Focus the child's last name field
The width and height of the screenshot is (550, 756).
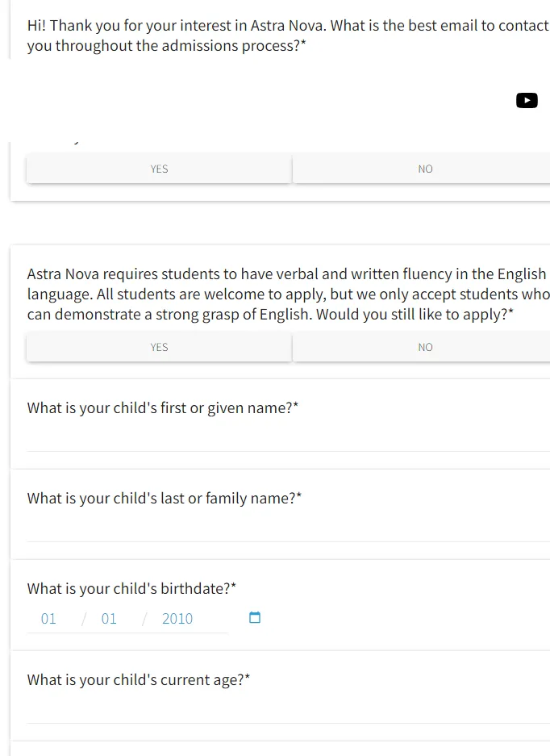(x=288, y=529)
